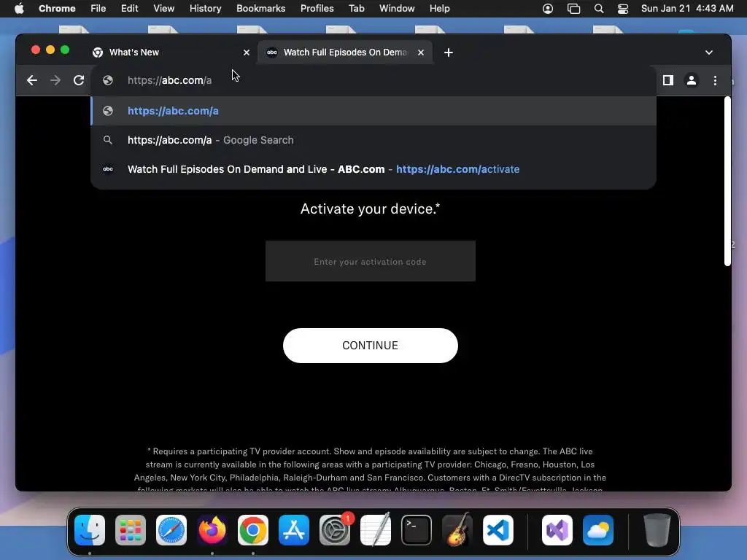
Task: Close the Watch Full Episodes tab
Action: (x=421, y=52)
